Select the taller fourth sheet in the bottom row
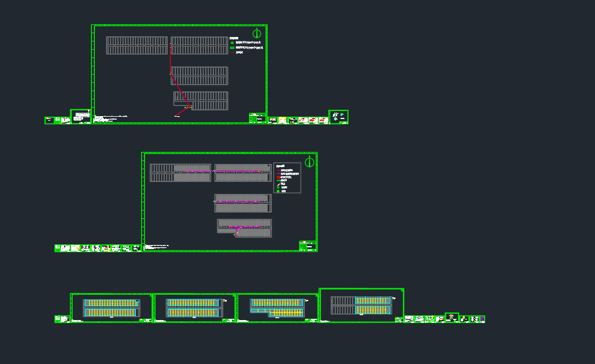595x364 pixels. [x=361, y=305]
